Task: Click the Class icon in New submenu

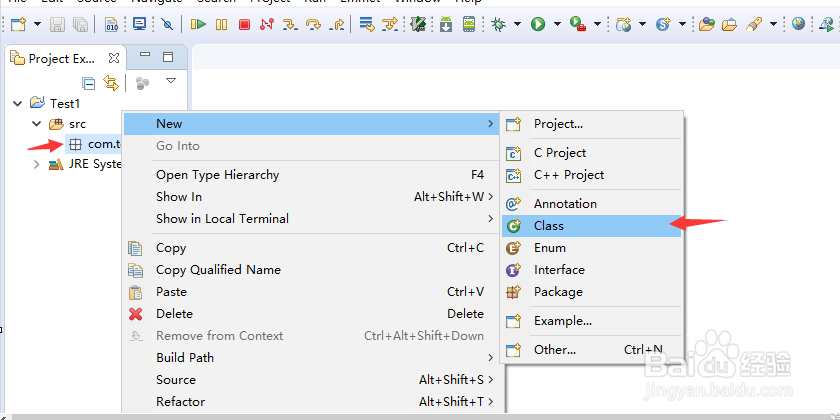Action: (514, 226)
